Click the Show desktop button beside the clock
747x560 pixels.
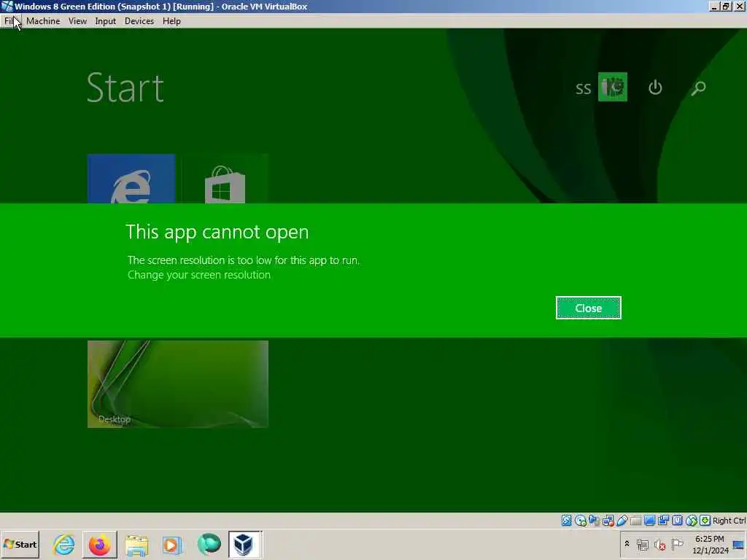pos(740,544)
